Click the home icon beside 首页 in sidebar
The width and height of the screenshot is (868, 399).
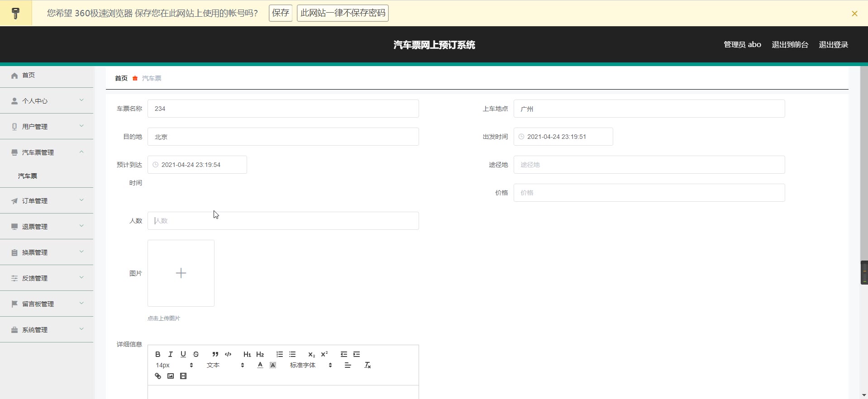[x=14, y=76]
